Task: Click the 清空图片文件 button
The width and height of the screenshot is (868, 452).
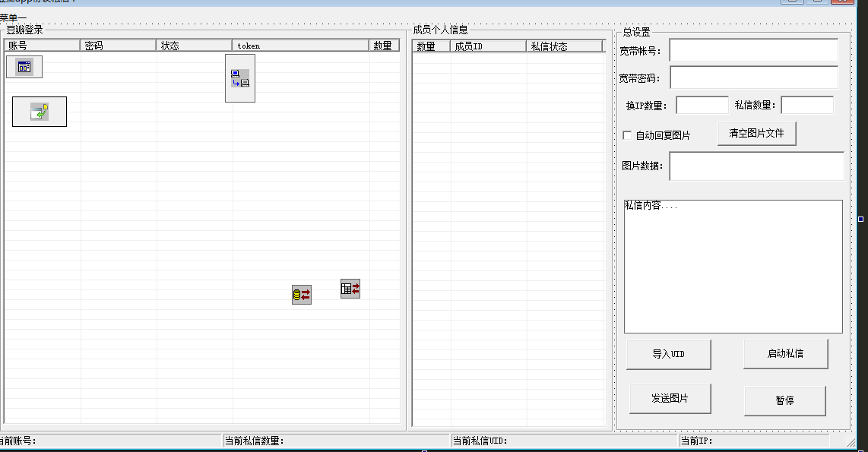Action: click(756, 133)
